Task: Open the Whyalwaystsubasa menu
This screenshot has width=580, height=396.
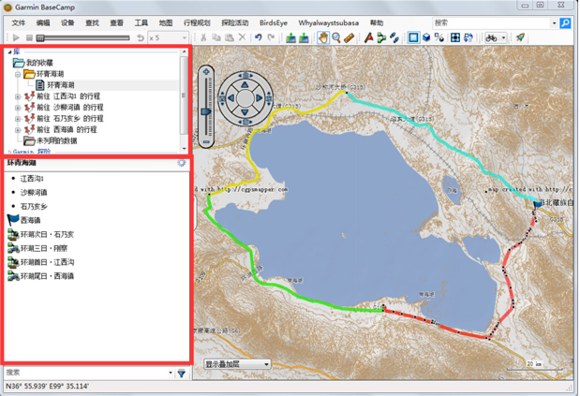Action: [328, 23]
